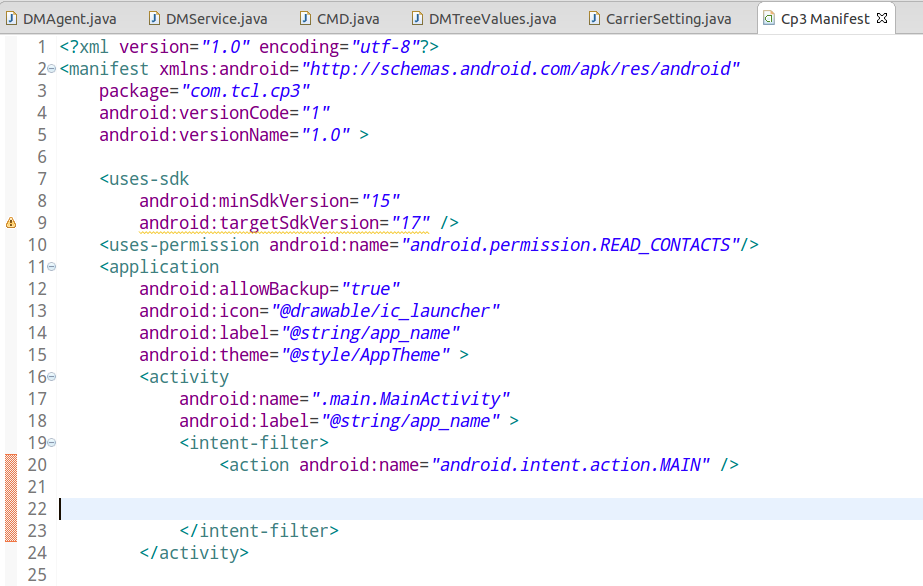Viewport: 923px width, 586px height.
Task: Click the underlined targetSdkVersion attribute
Action: coord(258,223)
